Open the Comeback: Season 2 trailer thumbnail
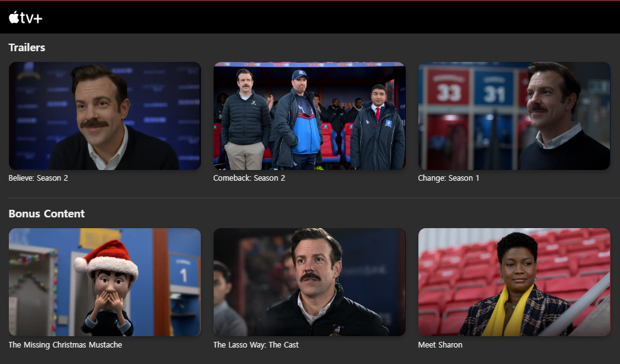This screenshot has height=364, width=620. [x=310, y=116]
